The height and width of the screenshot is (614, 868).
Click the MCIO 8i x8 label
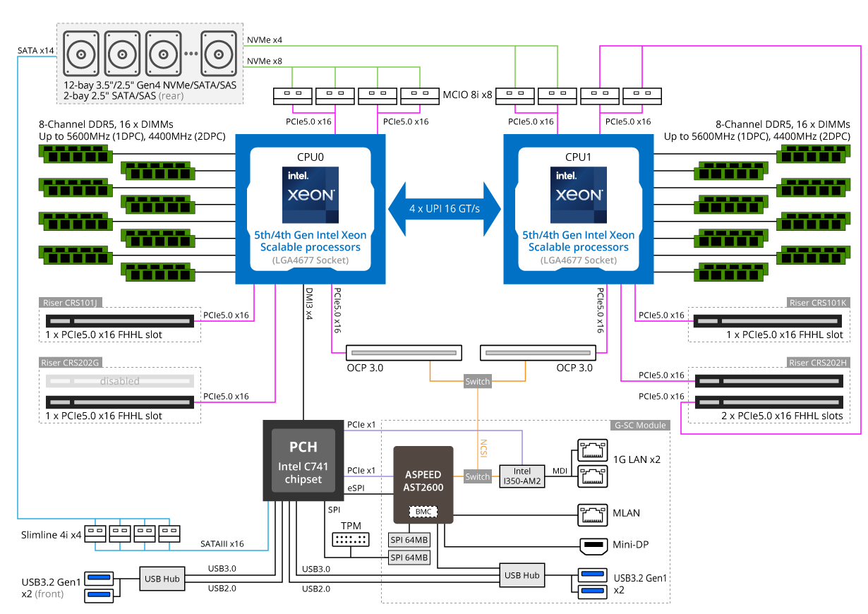(x=468, y=93)
